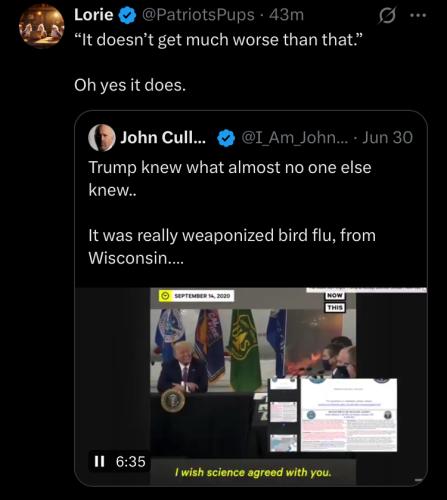The width and height of the screenshot is (447, 500).
Task: Click the 6:35 video time indicator
Action: tap(131, 462)
